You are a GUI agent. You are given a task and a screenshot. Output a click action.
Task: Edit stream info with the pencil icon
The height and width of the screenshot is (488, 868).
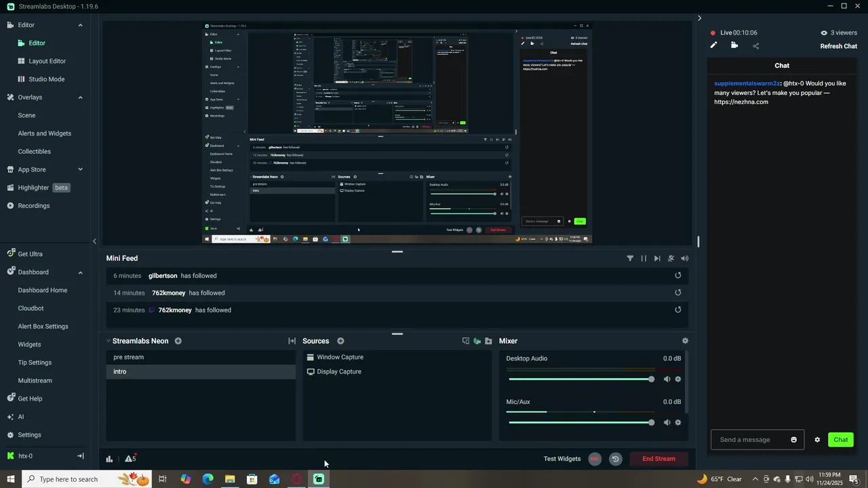[x=713, y=45]
